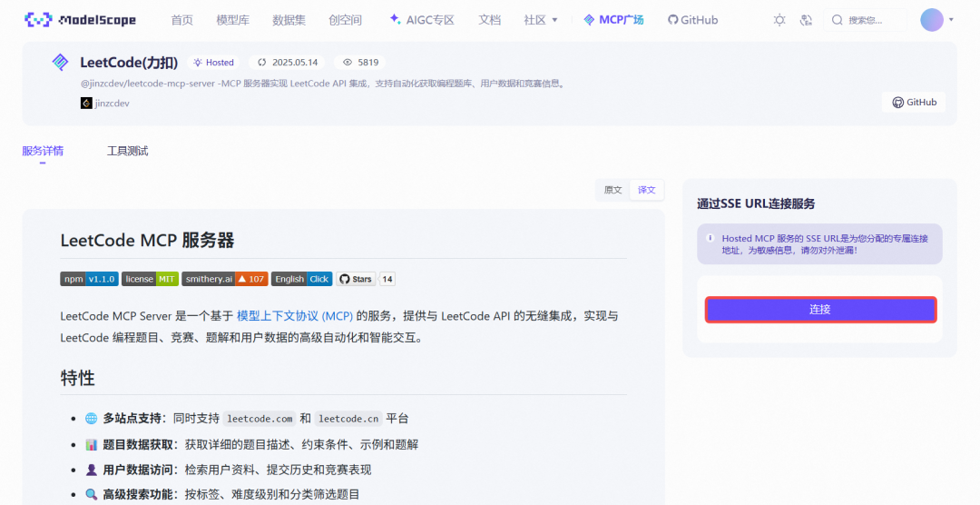Toggle light/dark theme sun icon
Image resolution: width=980 pixels, height=505 pixels.
tap(779, 20)
